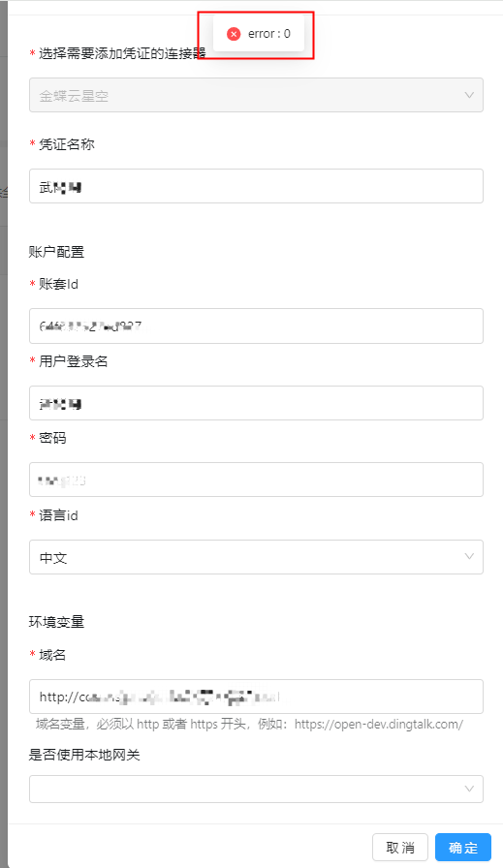Click the chevron on 是否使用本地网关 selector
Viewport: 503px width, 868px height.
[469, 789]
